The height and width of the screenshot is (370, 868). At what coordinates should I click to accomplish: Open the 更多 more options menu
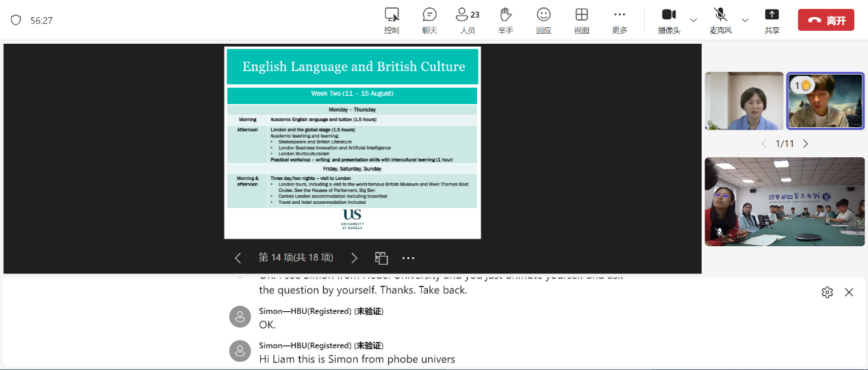point(620,21)
